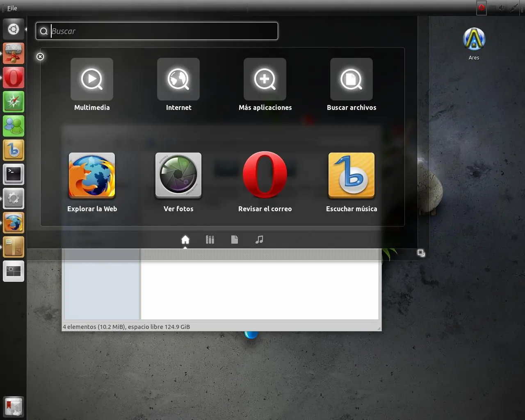Open the File menu in top panel

click(x=12, y=8)
